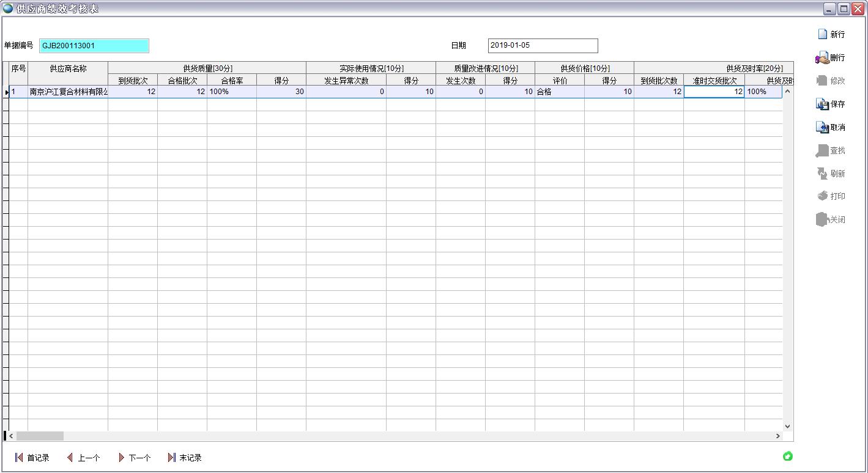Click the 单据编号 input field
This screenshot has height=473, width=868.
[94, 46]
